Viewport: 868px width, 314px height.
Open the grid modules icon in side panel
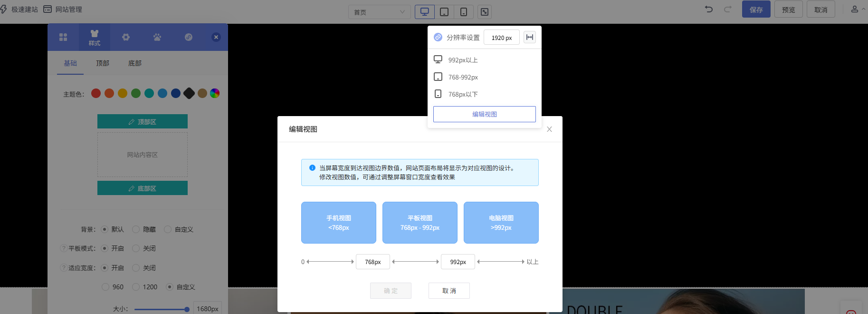point(63,37)
